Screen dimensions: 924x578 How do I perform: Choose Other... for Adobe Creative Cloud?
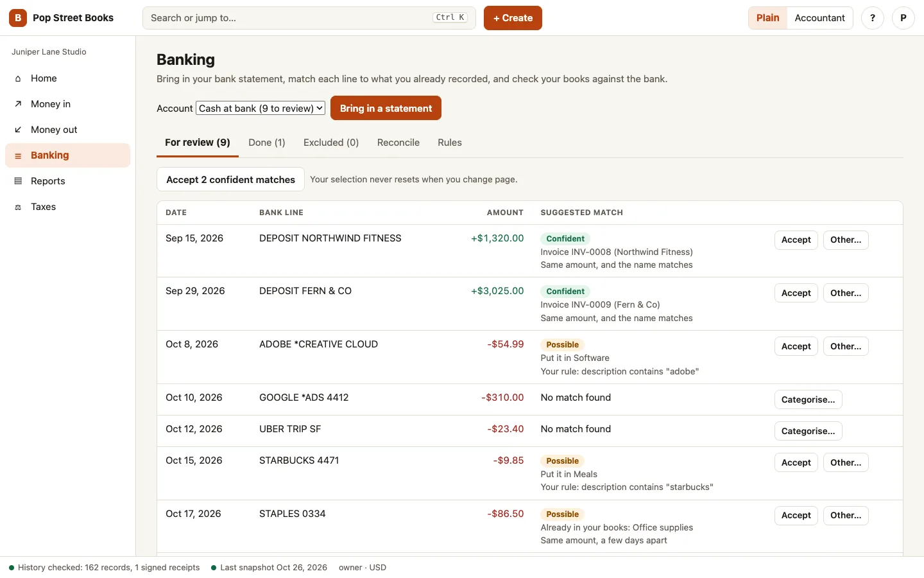click(846, 346)
